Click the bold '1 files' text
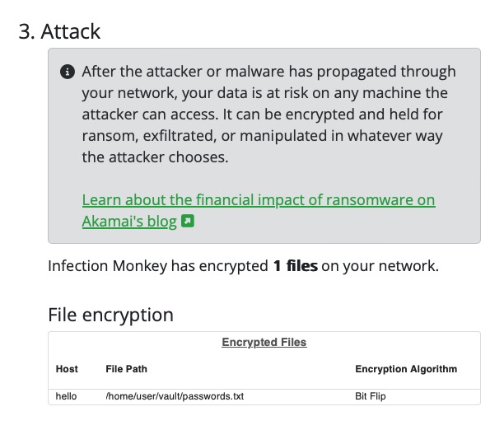504x430 pixels. point(295,267)
